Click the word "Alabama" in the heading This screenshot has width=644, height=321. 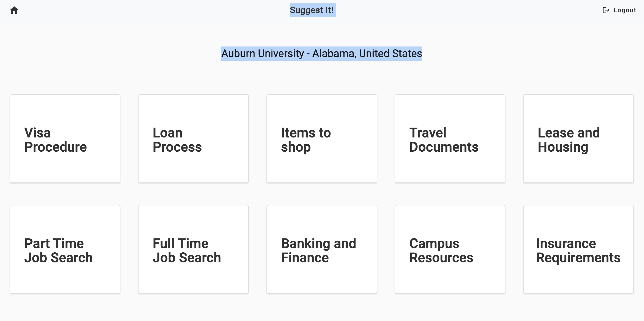click(x=334, y=54)
